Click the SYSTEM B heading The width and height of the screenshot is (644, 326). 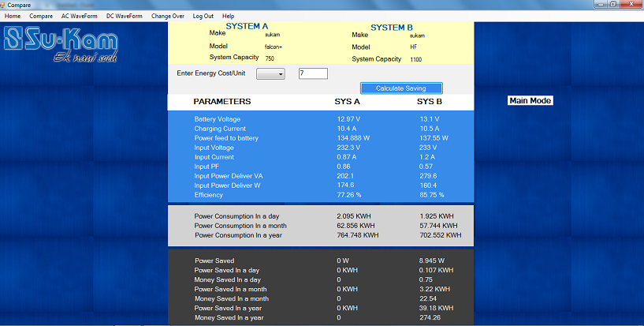point(392,28)
